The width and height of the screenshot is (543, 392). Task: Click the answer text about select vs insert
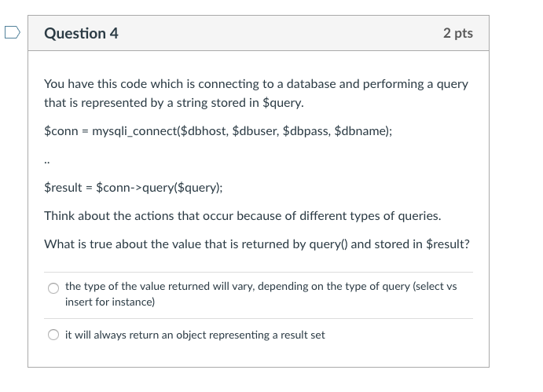[261, 294]
